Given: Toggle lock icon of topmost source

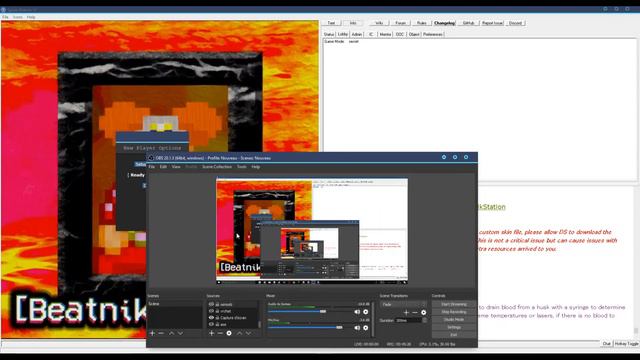Looking at the screenshot, I should tap(217, 304).
